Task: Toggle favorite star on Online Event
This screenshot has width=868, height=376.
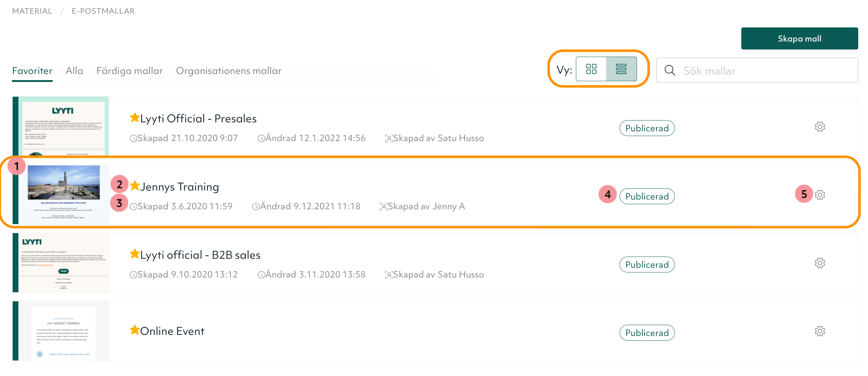Action: pyautogui.click(x=135, y=330)
